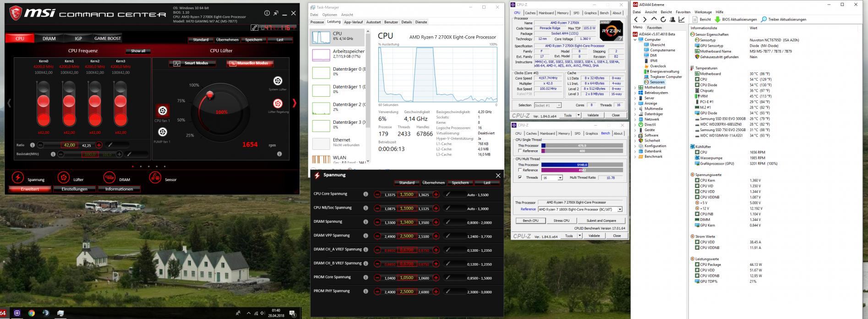Click the Bench CPU button
The height and width of the screenshot is (319, 868).
coord(530,221)
